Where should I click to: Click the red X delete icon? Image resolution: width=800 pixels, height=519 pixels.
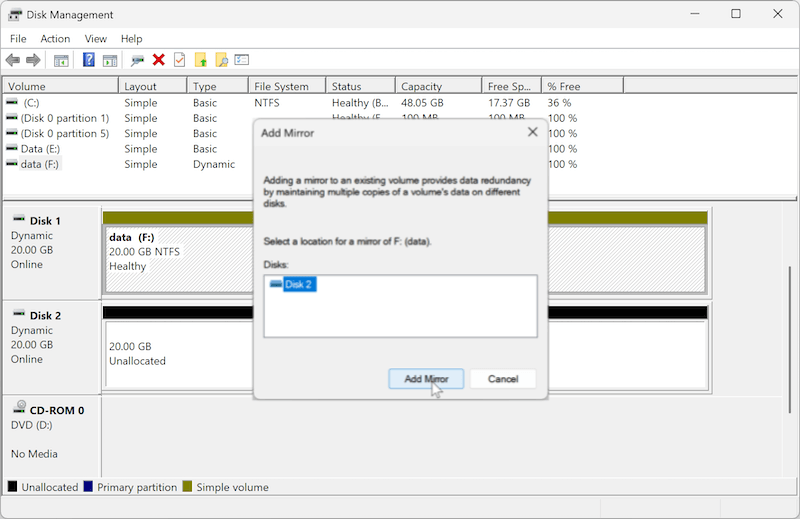pos(158,60)
